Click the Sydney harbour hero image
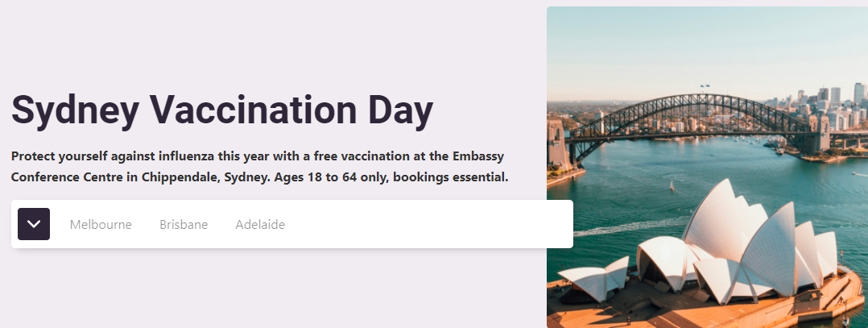This screenshot has width=868, height=328. (708, 168)
